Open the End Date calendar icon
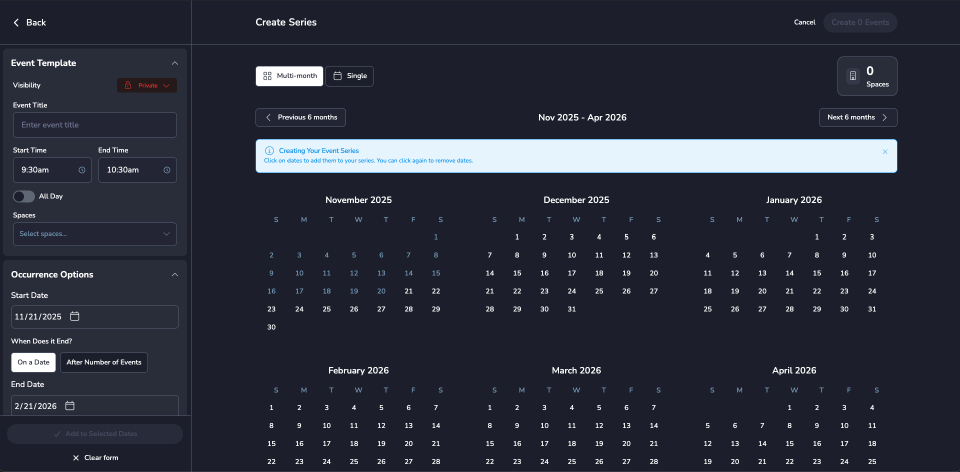Image resolution: width=960 pixels, height=472 pixels. pyautogui.click(x=70, y=405)
